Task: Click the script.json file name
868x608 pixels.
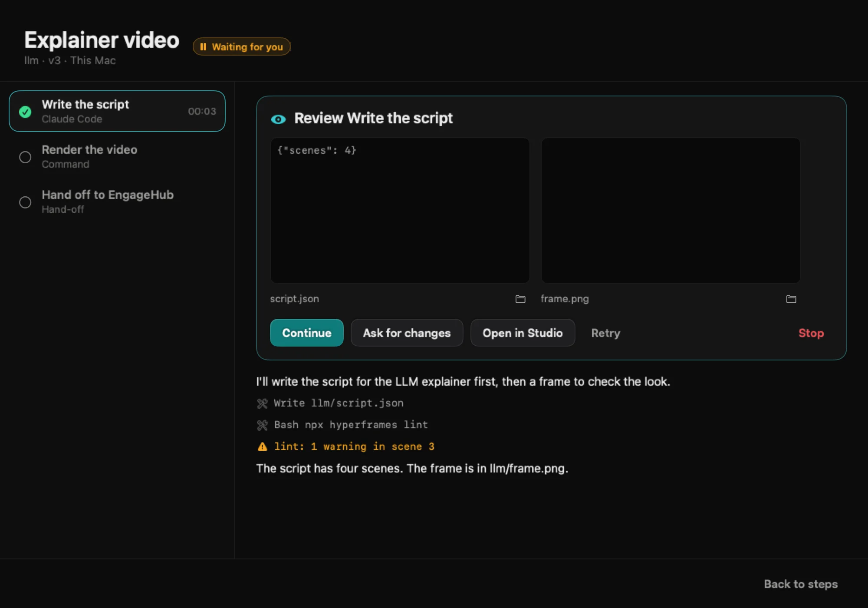Action: (294, 299)
